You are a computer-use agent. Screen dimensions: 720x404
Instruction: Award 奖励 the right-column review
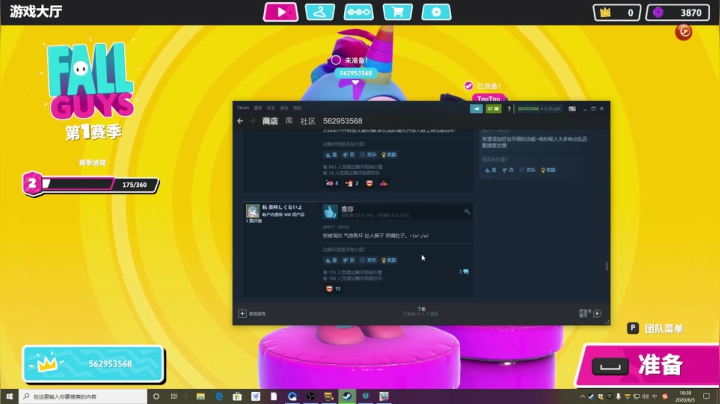(548, 170)
